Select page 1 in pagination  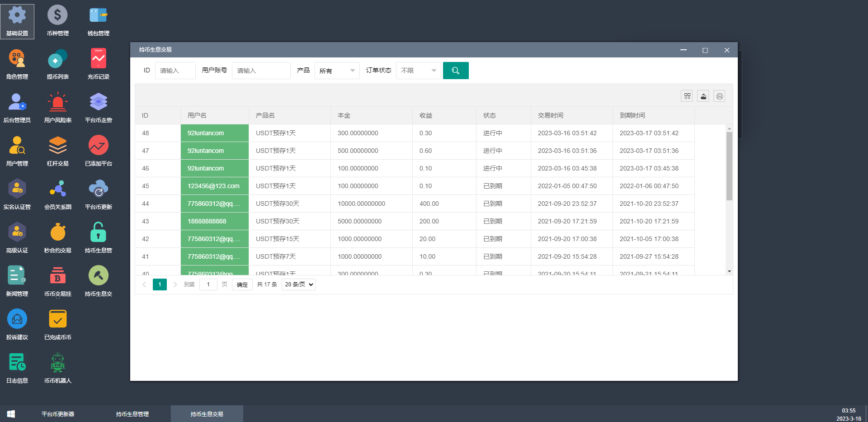(x=160, y=284)
